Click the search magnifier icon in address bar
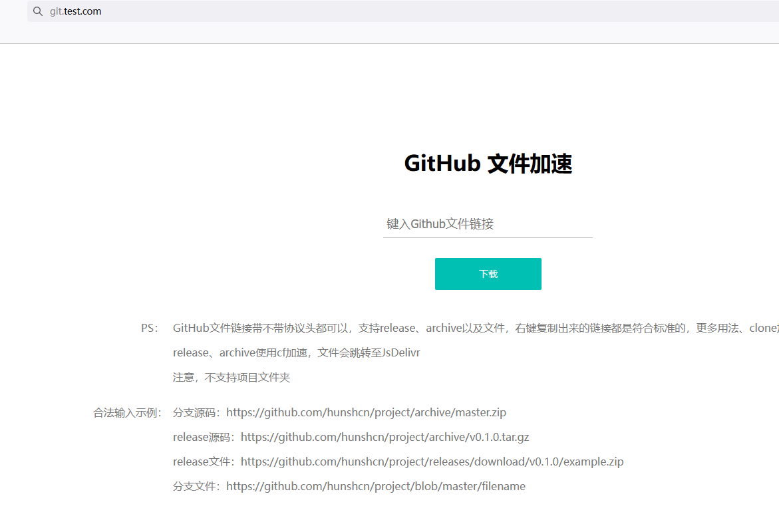779x532 pixels. coord(38,11)
